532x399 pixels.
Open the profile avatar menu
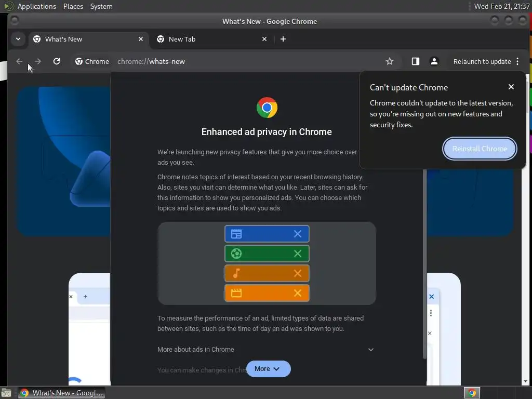click(434, 61)
